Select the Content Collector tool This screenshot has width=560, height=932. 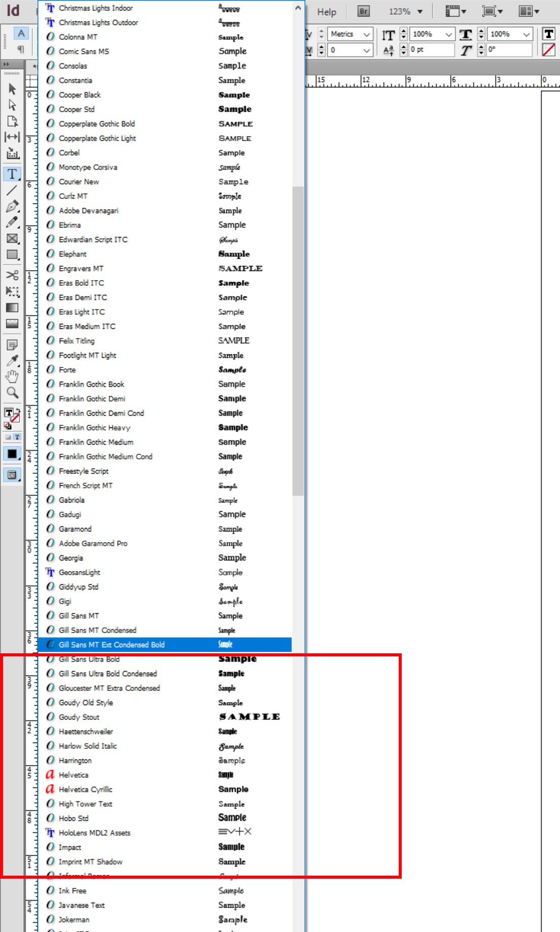click(12, 153)
